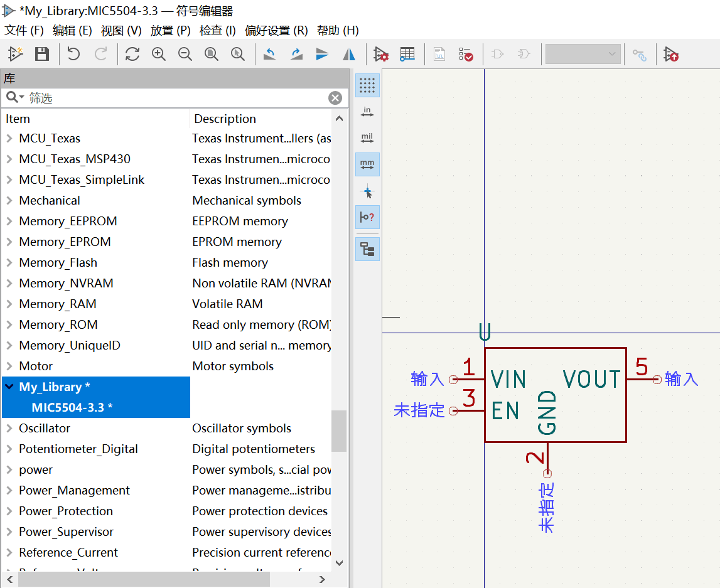Open the pin table icon

pos(407,55)
